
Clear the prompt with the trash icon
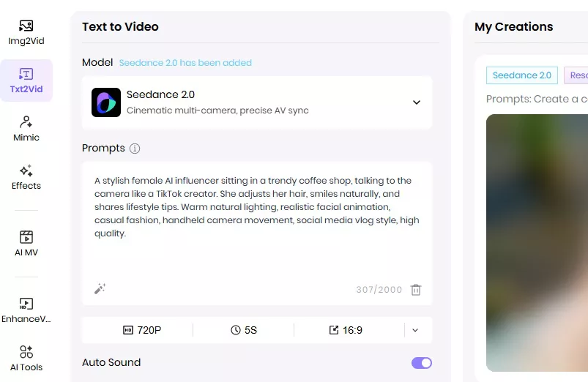416,289
